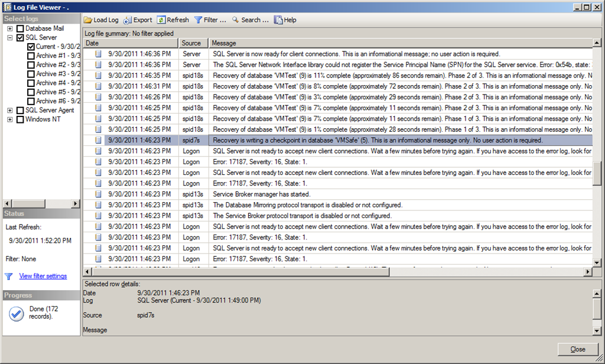This screenshot has width=605, height=364.
Task: Uncheck the Current log checkbox
Action: coord(31,47)
